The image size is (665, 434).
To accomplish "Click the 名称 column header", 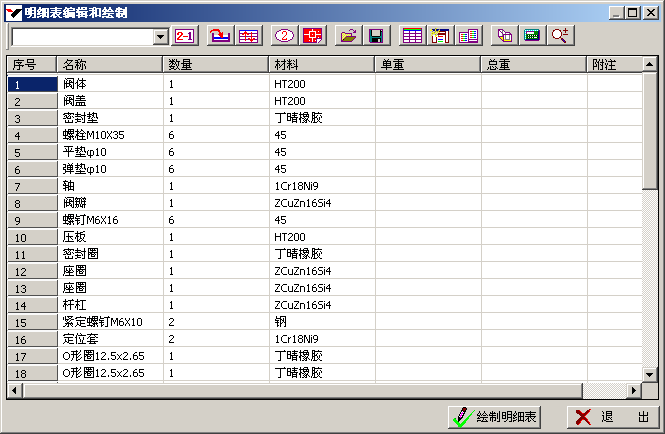I will coord(109,64).
